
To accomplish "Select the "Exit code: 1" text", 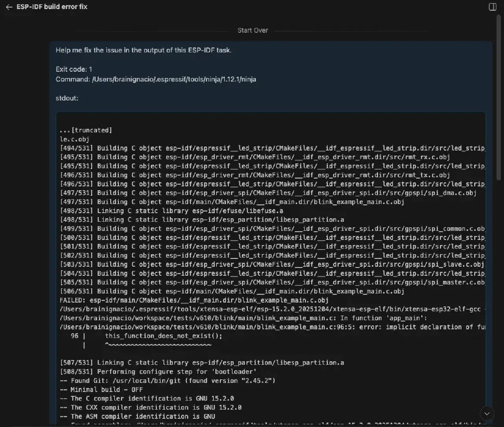I will [74, 69].
